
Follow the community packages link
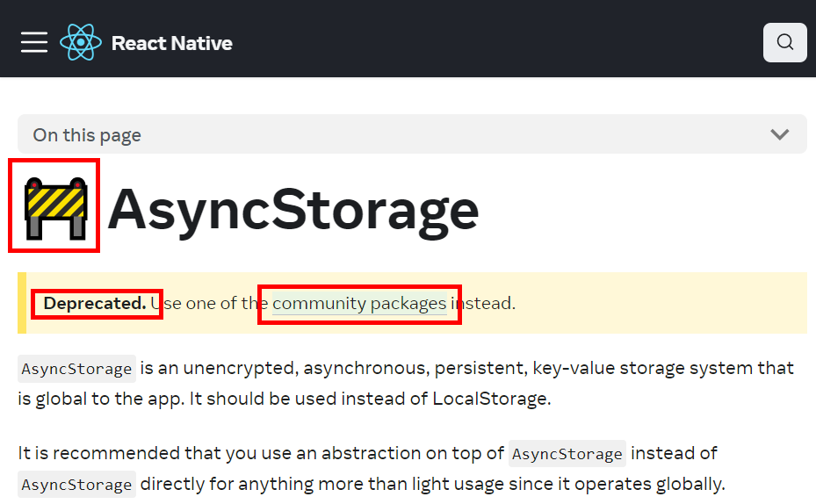point(359,303)
